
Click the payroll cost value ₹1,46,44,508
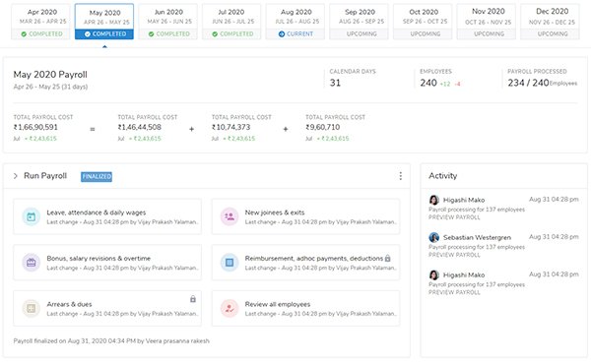[x=140, y=127]
